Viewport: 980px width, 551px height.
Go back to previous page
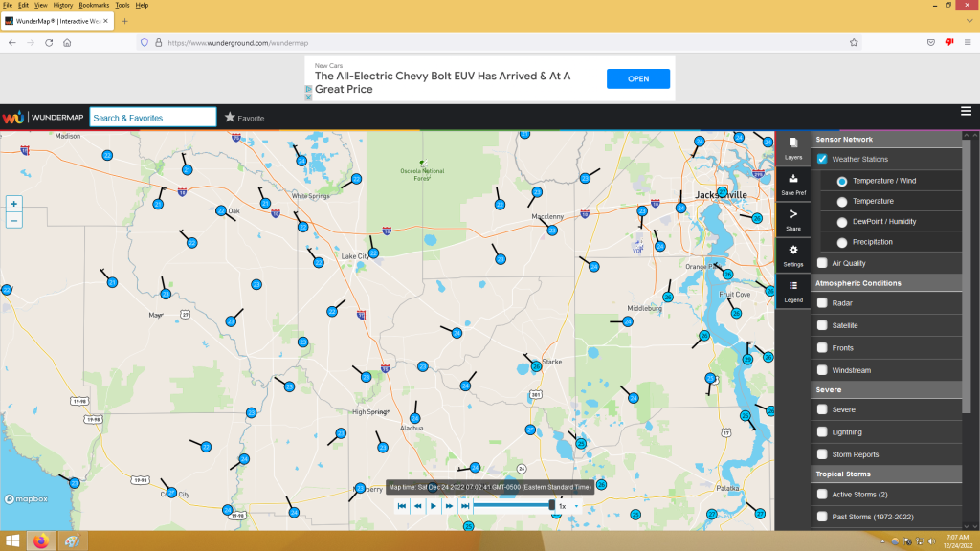pos(12,42)
